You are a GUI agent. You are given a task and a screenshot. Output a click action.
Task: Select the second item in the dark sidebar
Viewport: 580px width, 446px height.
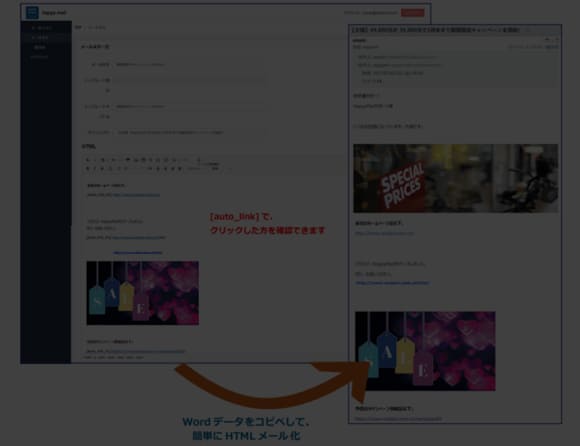[40, 37]
